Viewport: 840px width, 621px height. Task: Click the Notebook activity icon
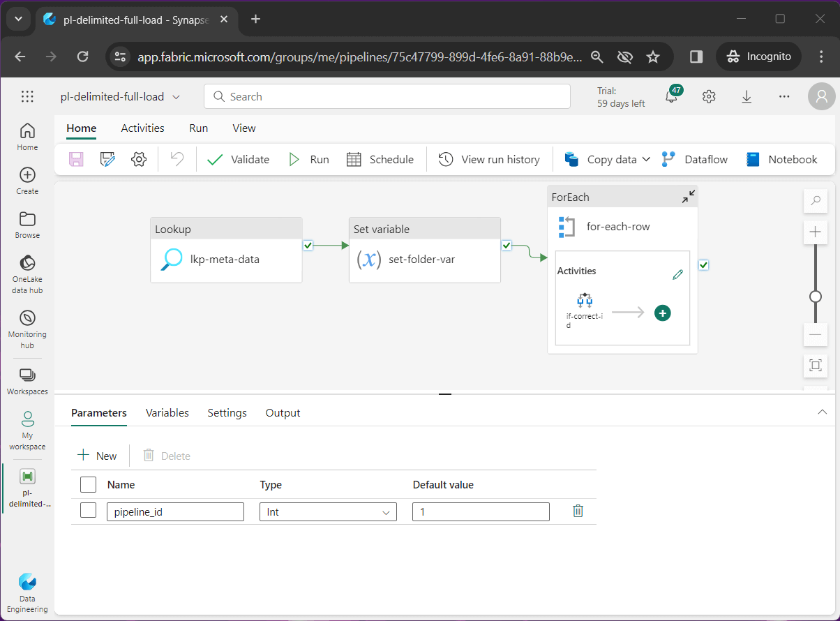pyautogui.click(x=753, y=159)
